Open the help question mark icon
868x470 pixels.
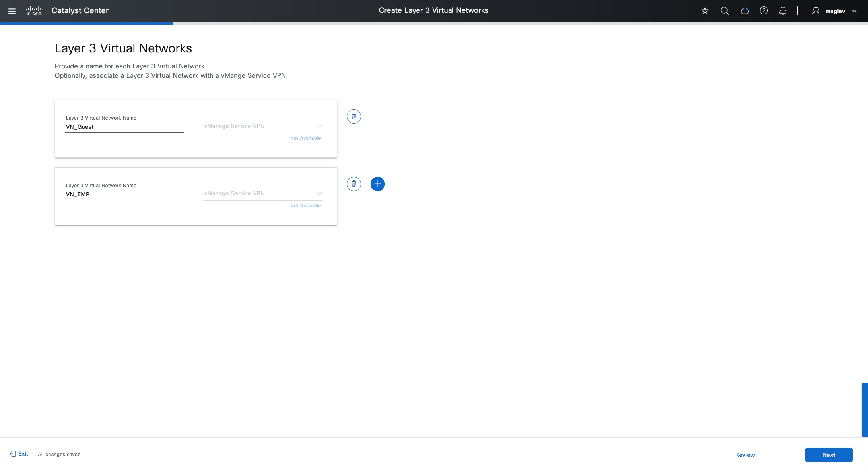pyautogui.click(x=764, y=11)
